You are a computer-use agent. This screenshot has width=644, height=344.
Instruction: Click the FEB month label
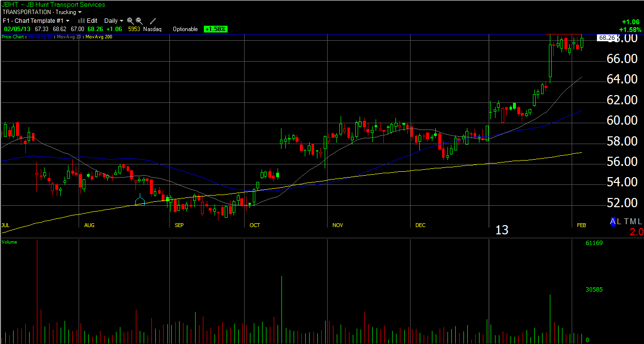coord(581,226)
